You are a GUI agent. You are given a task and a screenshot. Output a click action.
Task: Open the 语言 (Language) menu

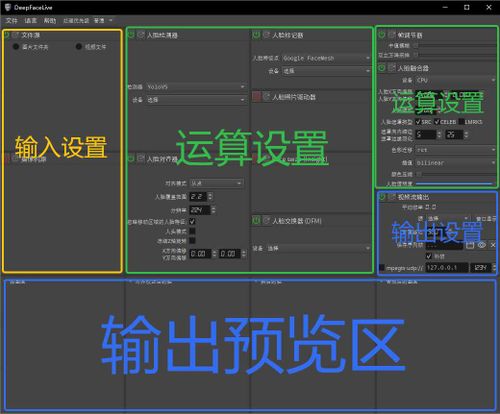tap(30, 21)
